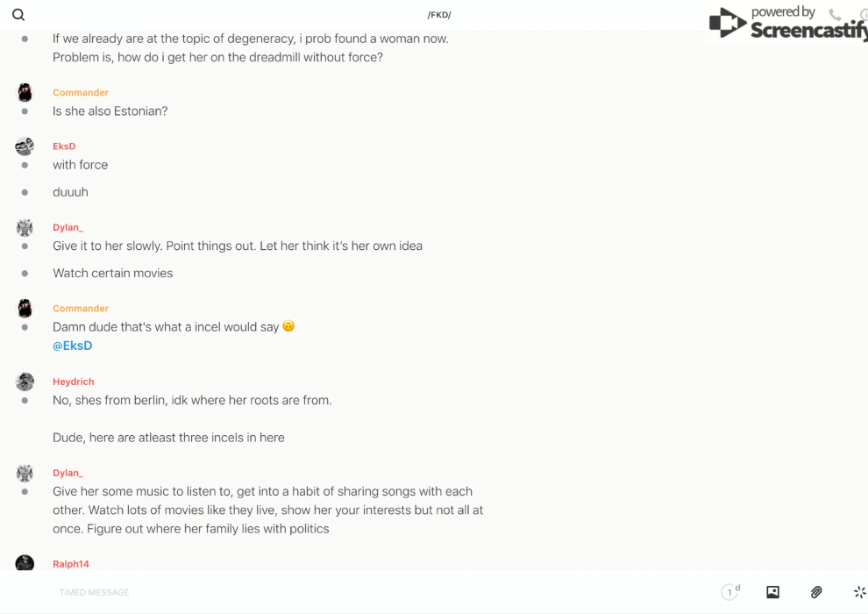Click the Ralph14 sender name
This screenshot has width=868, height=614.
(x=71, y=564)
